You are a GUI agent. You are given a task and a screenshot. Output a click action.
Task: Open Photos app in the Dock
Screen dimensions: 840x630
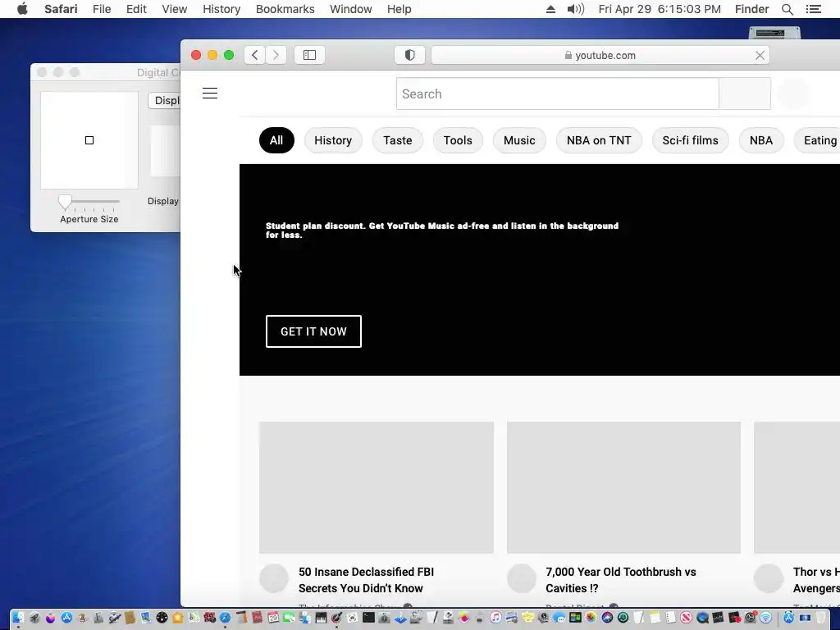coord(591,618)
